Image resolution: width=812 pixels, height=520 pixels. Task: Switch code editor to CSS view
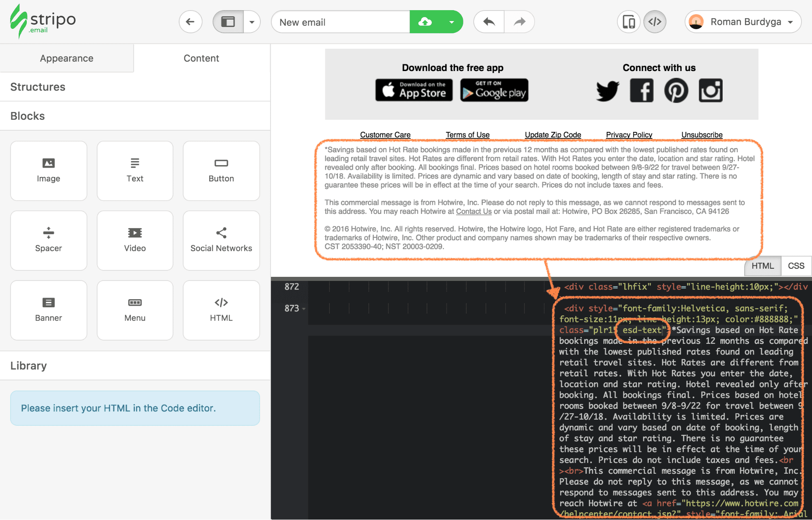pyautogui.click(x=796, y=265)
